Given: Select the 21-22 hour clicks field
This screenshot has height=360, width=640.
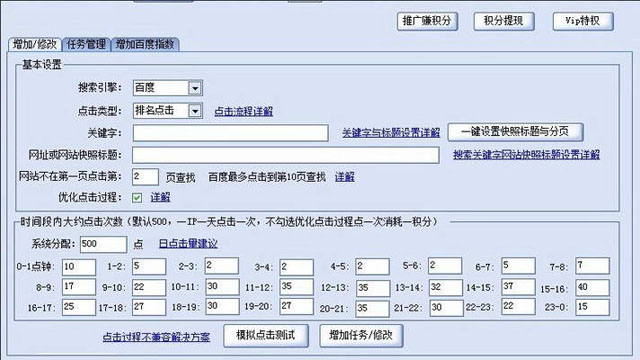Looking at the screenshot, I should [447, 308].
